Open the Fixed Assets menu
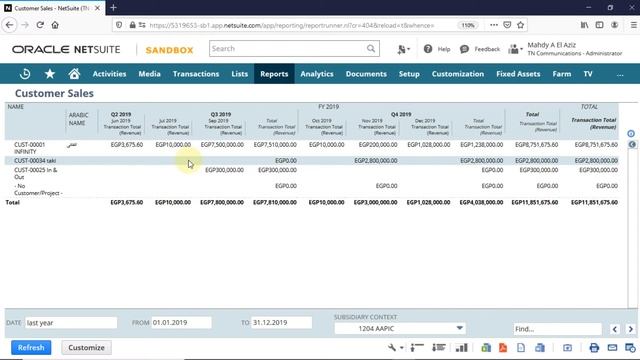Screen dimensions: 640x360 tap(518, 74)
